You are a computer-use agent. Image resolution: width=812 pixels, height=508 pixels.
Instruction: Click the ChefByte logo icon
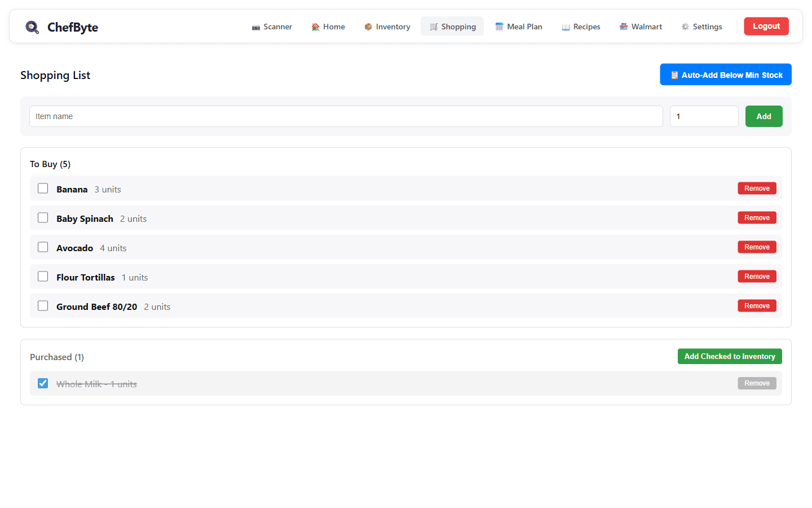coord(32,27)
